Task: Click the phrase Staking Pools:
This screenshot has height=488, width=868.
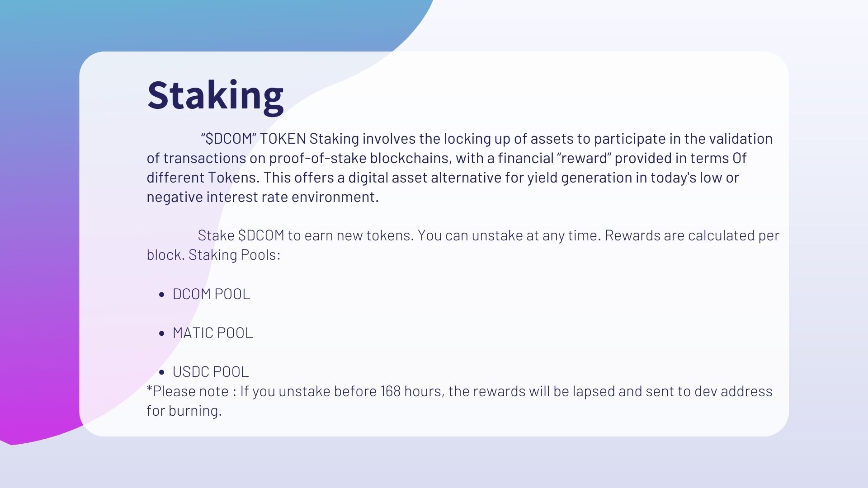Action: point(234,255)
